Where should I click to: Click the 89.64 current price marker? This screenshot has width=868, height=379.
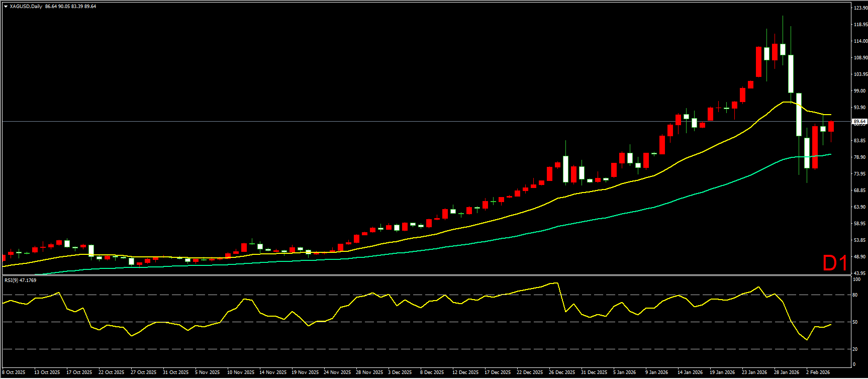click(859, 121)
